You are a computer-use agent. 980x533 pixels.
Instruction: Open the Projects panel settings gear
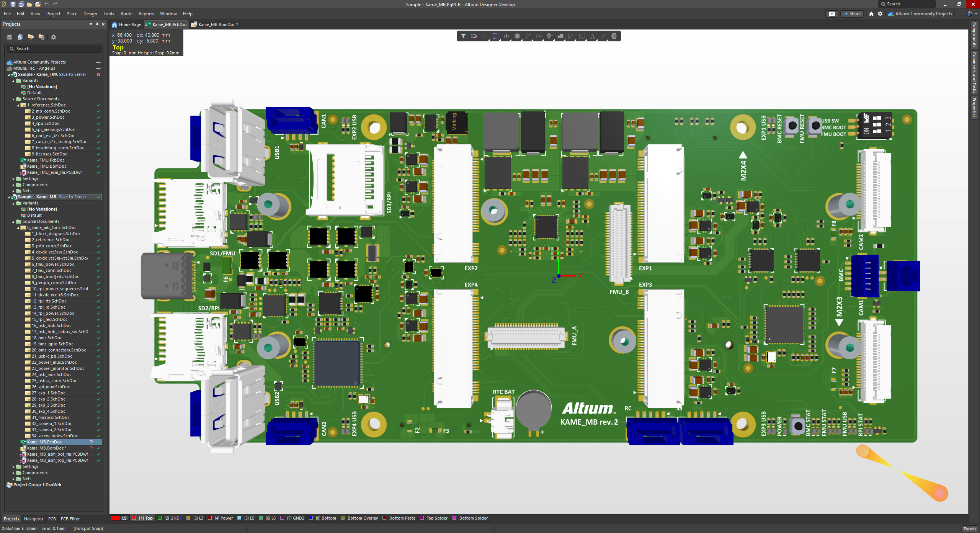pos(54,37)
